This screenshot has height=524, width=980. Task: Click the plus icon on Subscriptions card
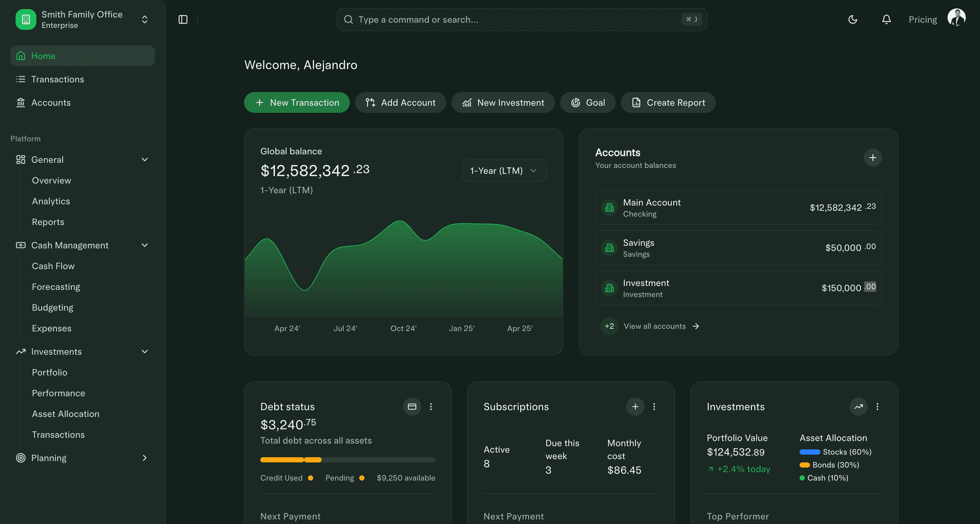coord(635,407)
